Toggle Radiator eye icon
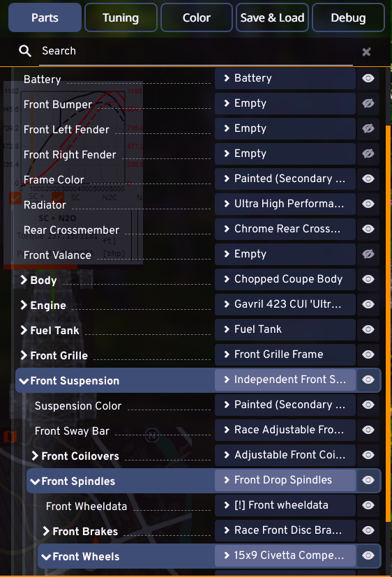The width and height of the screenshot is (392, 577). click(368, 204)
